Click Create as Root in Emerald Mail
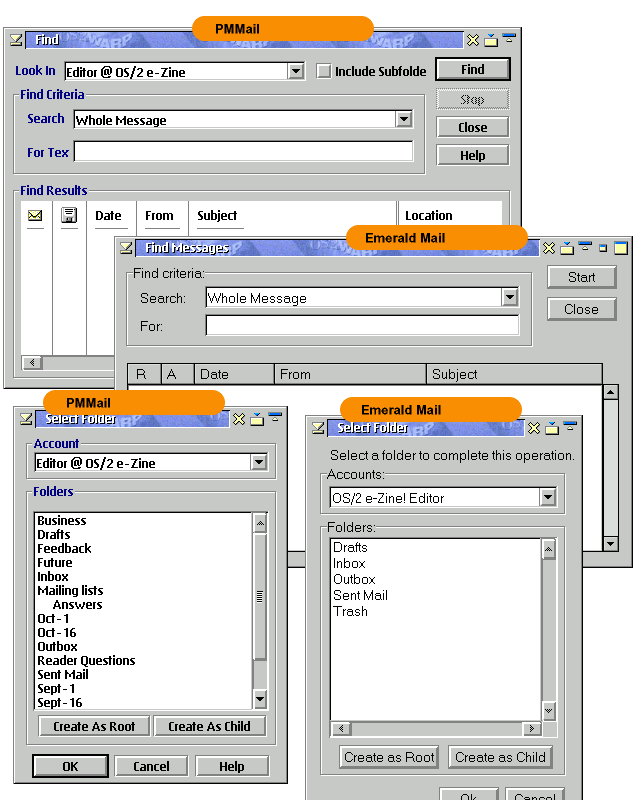 click(389, 757)
